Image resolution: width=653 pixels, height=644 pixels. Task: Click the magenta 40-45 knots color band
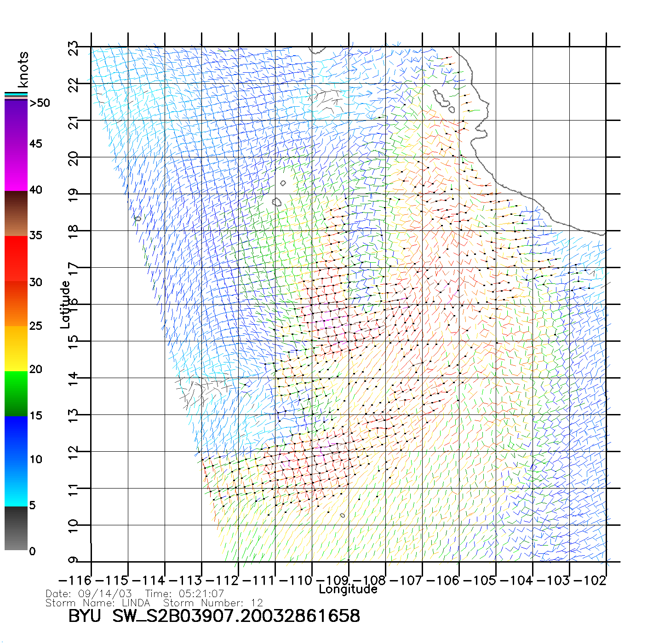[16, 168]
